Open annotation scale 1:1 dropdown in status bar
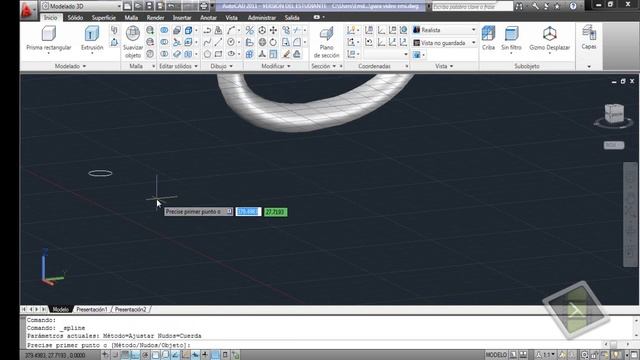 546,355
